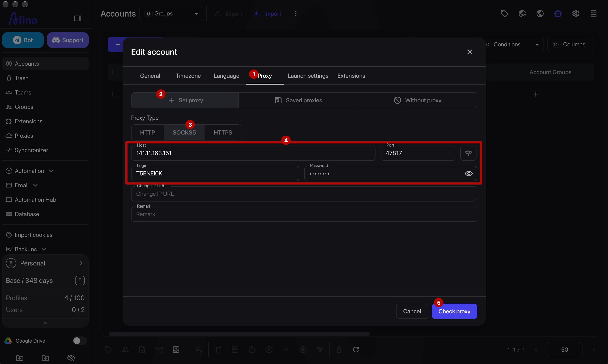
Task: Click the cookie key icon in toolbar
Action: (x=522, y=14)
